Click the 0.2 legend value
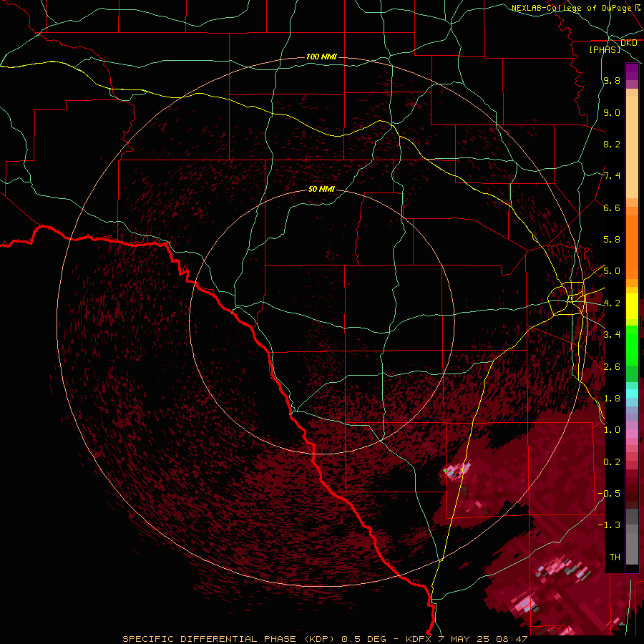 612,462
